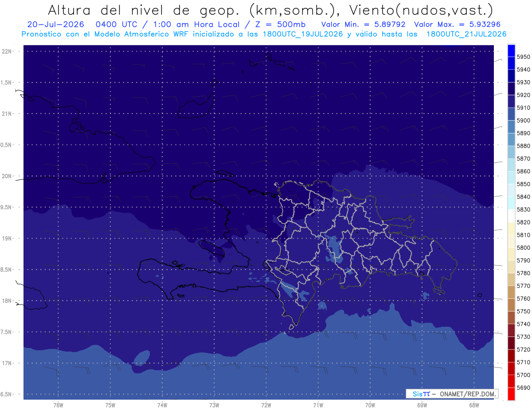The image size is (532, 411).
Task: Click the '5940' legend value
Action: click(x=524, y=70)
